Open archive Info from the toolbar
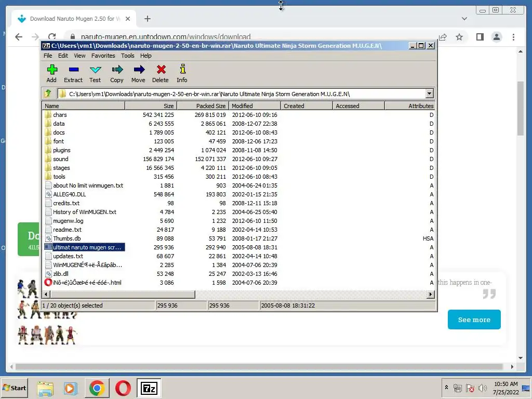This screenshot has width=532, height=399. click(x=182, y=69)
